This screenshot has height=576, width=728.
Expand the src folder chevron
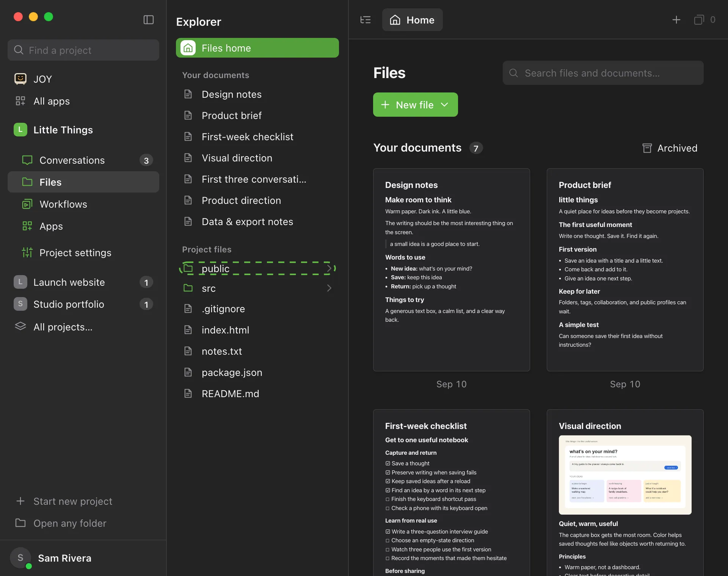click(329, 288)
